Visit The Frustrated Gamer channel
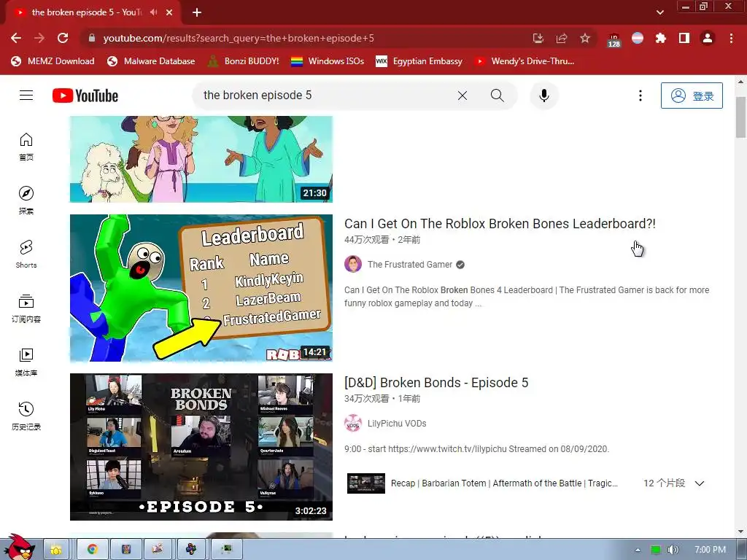 click(x=410, y=264)
